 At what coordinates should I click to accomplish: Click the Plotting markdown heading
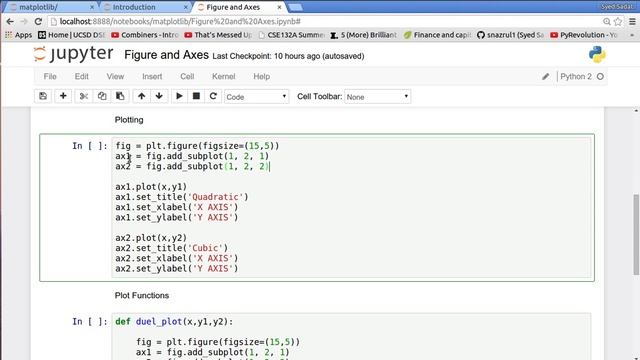coord(129,120)
